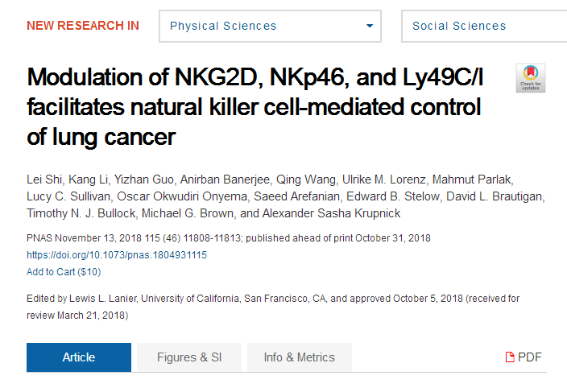Click author David L. Brautigan
This screenshot has width=567, height=392.
[x=495, y=196]
